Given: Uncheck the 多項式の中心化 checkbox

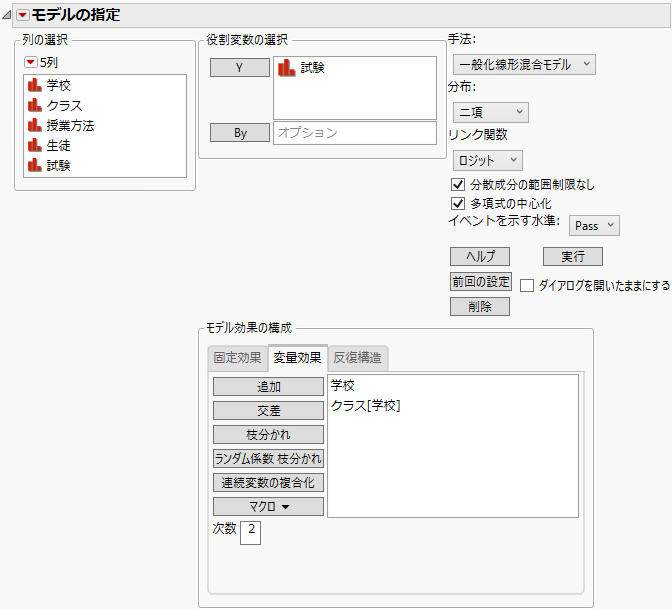Looking at the screenshot, I should [x=459, y=204].
